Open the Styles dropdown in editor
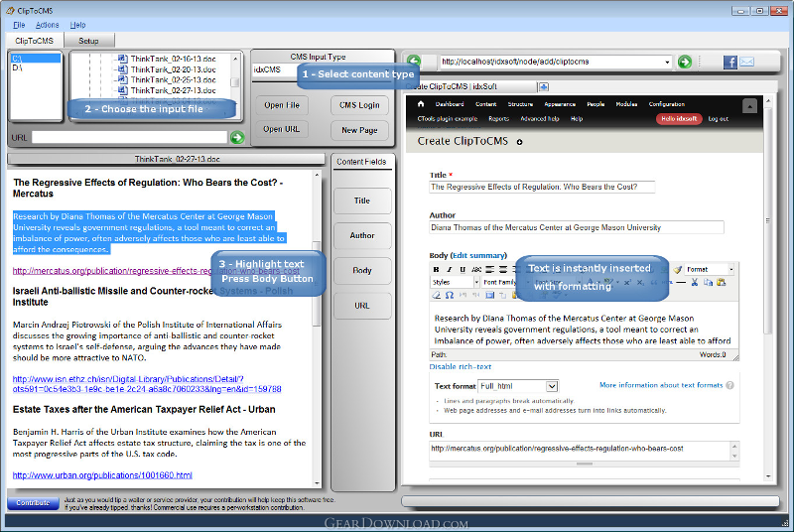The image size is (794, 532). pyautogui.click(x=476, y=282)
